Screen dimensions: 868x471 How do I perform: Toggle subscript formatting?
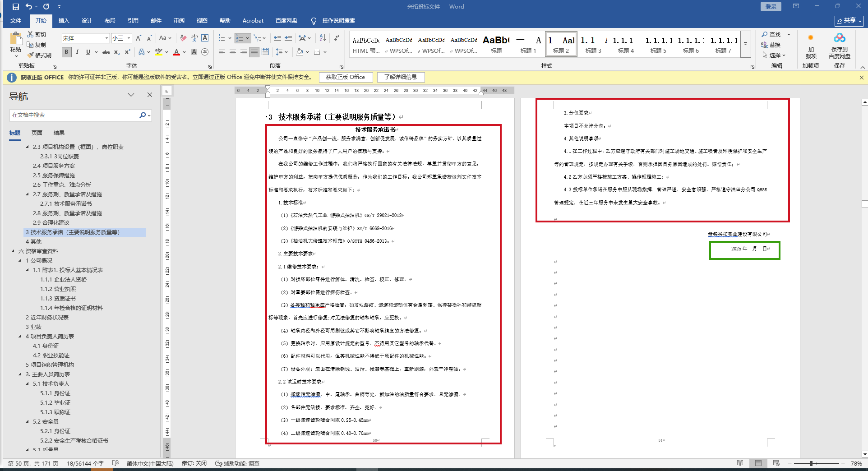click(117, 52)
